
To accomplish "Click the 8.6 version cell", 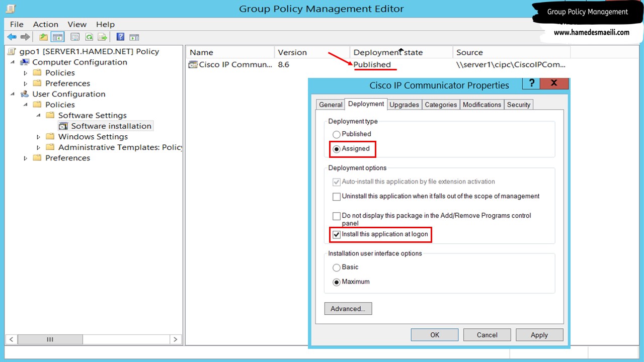I will [284, 64].
